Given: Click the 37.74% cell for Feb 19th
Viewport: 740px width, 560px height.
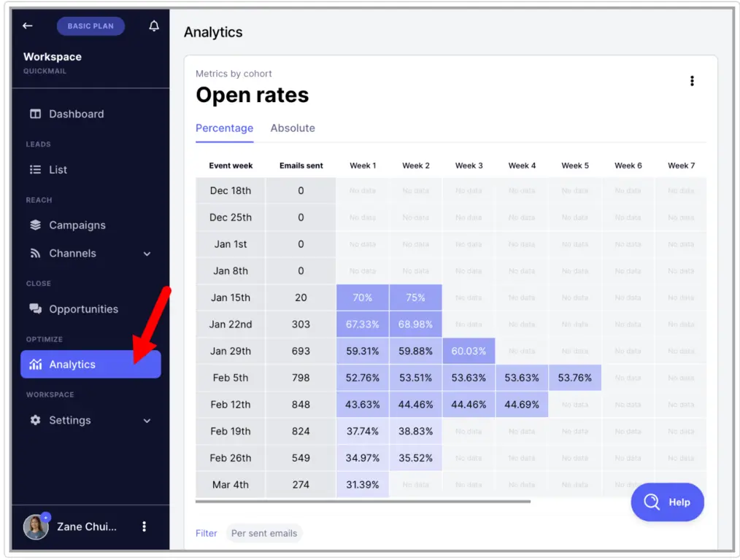Looking at the screenshot, I should (x=363, y=432).
